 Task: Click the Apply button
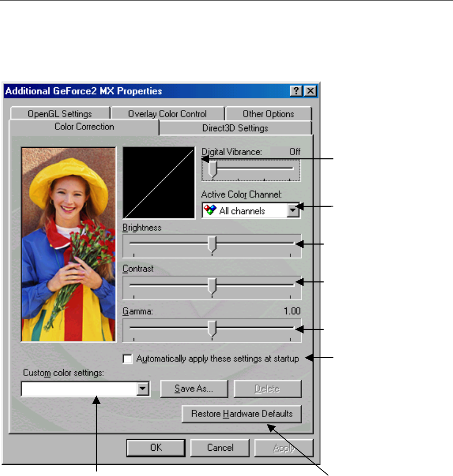(x=284, y=448)
